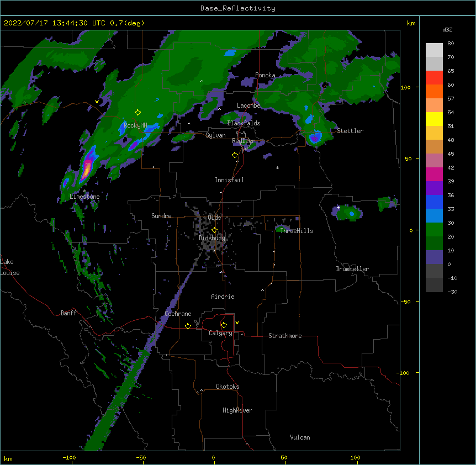The image size is (476, 465).
Task: Click the yellow V marker northeast of Calgary
Action: point(237,323)
